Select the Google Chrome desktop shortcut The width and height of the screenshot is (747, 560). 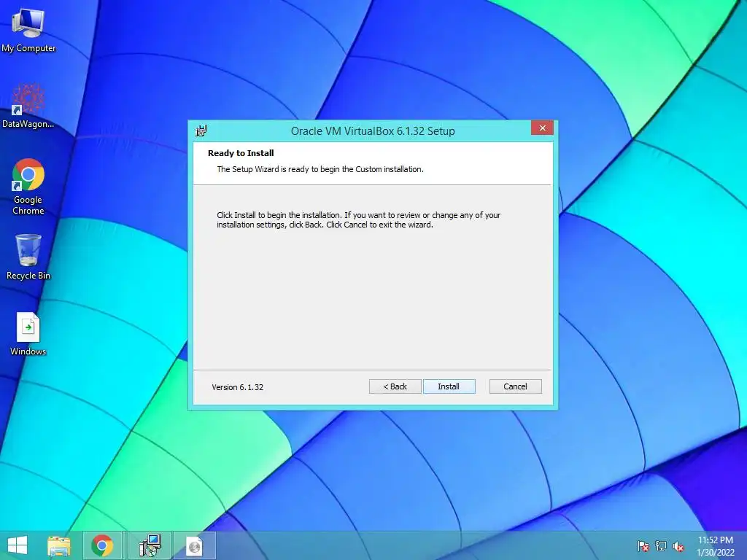point(28,187)
